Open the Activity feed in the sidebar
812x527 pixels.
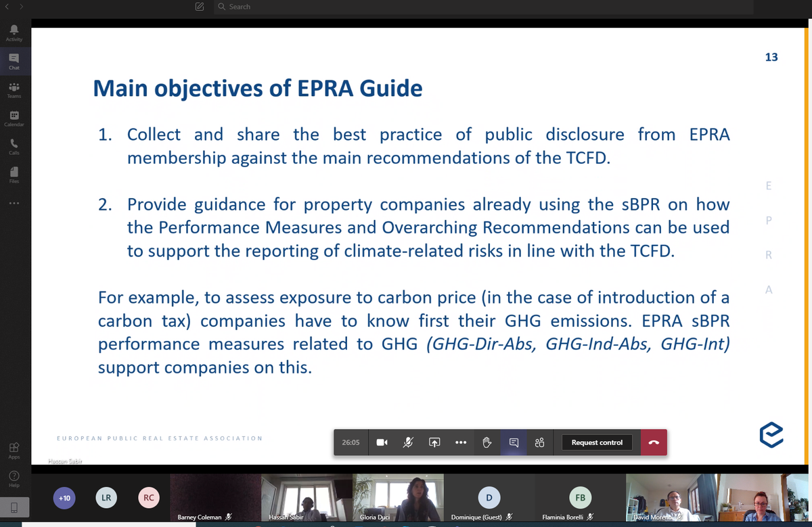point(14,32)
